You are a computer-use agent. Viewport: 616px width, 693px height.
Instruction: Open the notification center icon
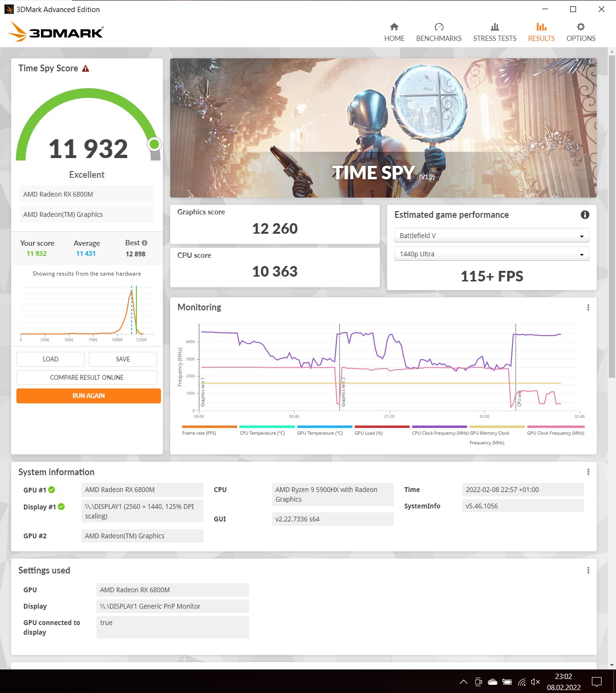pyautogui.click(x=597, y=682)
